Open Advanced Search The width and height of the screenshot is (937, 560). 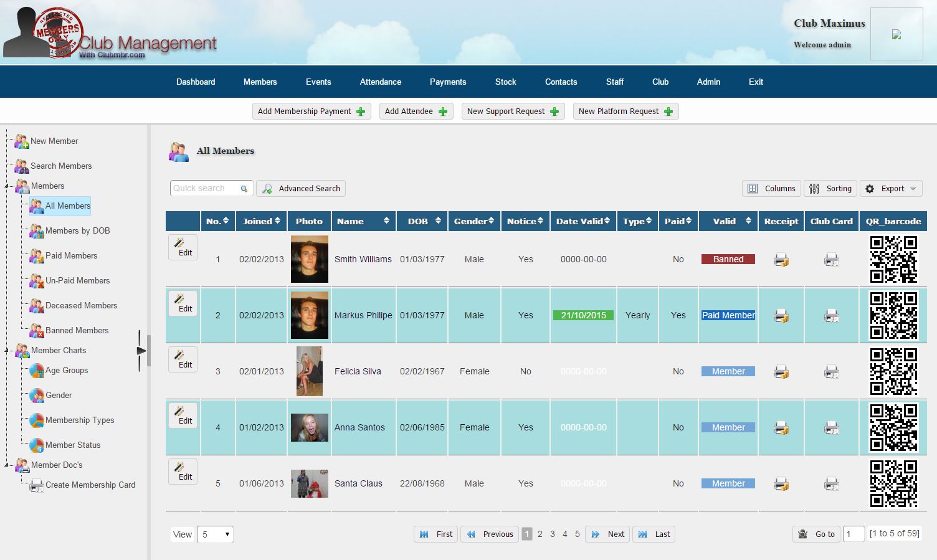click(x=301, y=189)
